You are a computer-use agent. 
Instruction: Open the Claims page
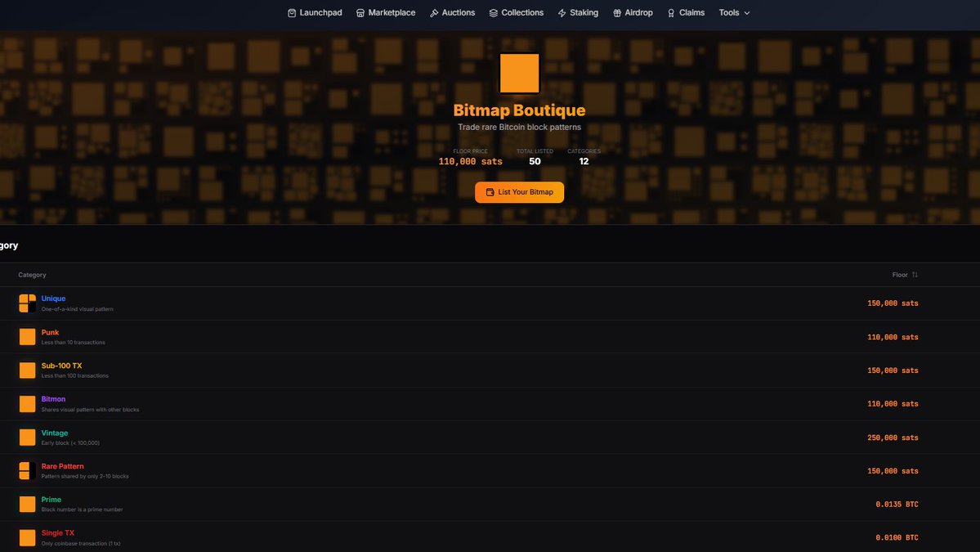click(686, 12)
